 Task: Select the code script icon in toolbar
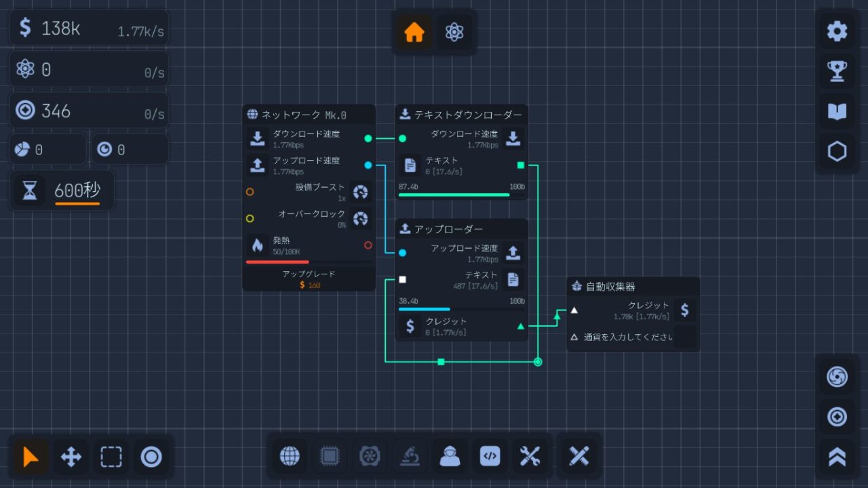[490, 456]
